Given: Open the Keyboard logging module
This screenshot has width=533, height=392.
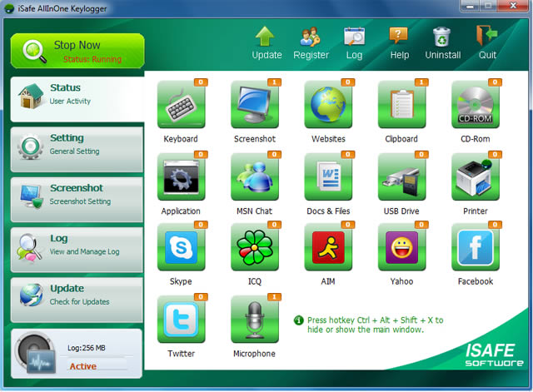Looking at the screenshot, I should click(182, 105).
